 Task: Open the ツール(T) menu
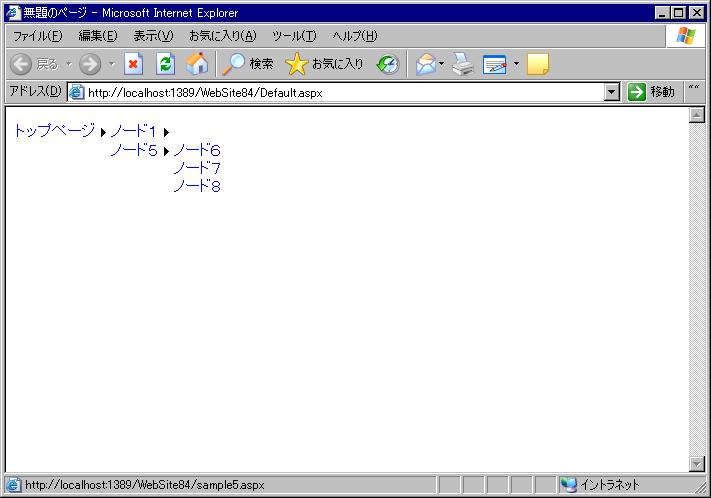point(294,36)
